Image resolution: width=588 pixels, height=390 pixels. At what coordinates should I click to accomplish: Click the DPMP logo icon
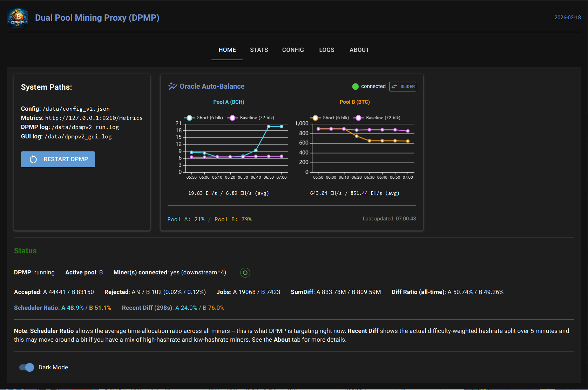(18, 18)
